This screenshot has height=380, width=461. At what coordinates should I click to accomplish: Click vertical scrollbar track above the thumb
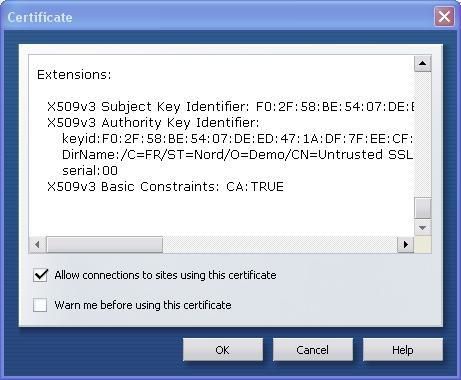(x=422, y=134)
